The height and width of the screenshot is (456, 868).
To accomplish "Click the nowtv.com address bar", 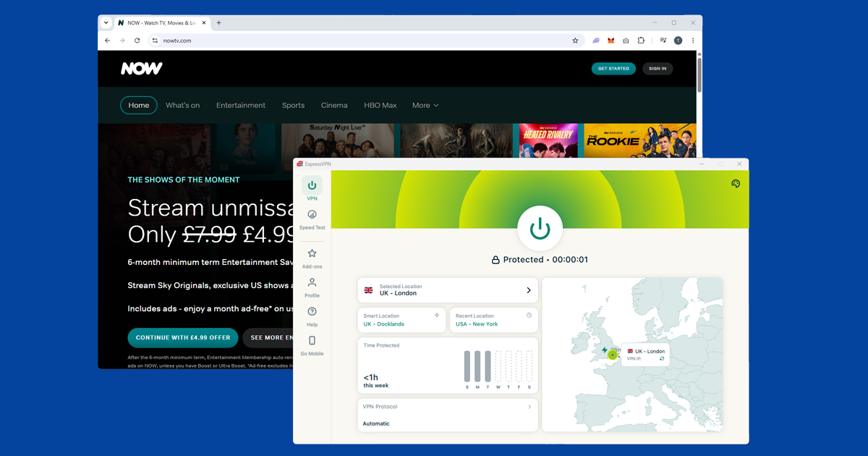I will [x=365, y=41].
